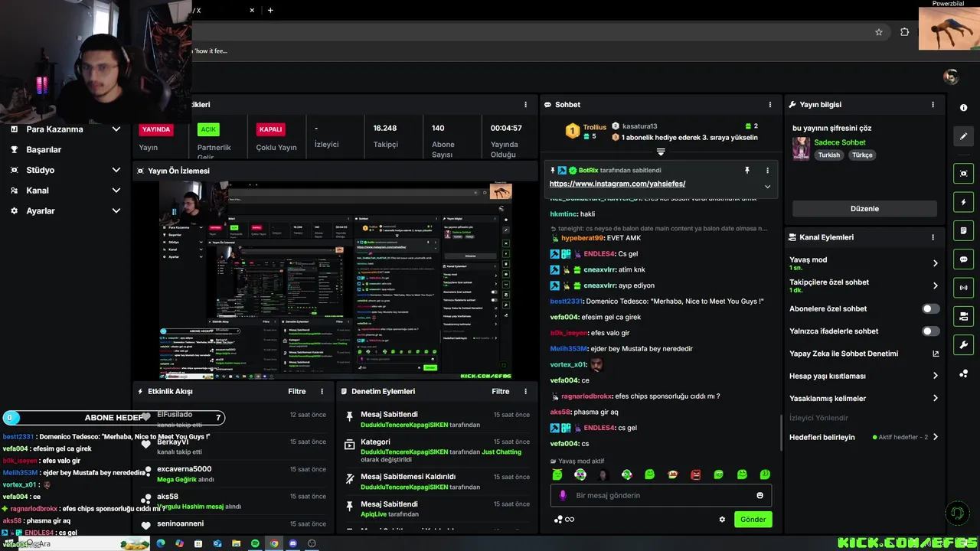Click the Düzenle button in Yayın bilgisi
The image size is (980, 551).
tap(864, 209)
